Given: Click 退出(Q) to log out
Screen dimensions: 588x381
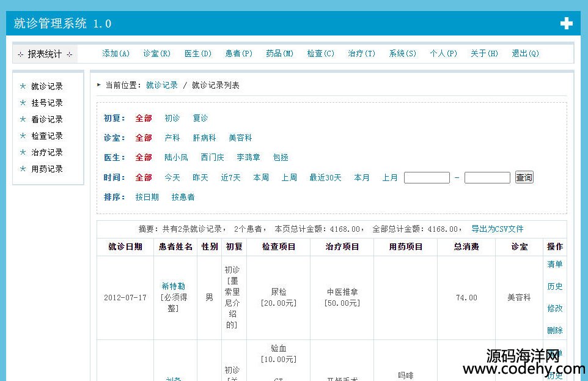Looking at the screenshot, I should pos(526,53).
